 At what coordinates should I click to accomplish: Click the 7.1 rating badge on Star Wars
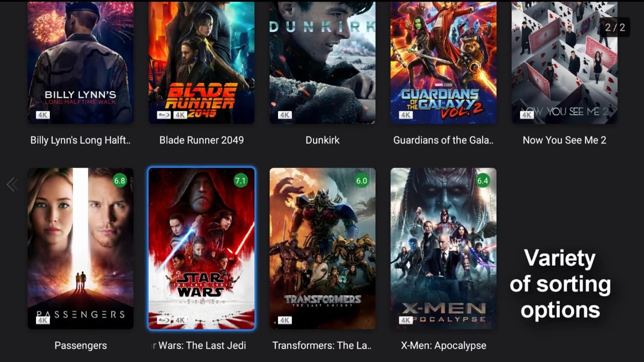[240, 181]
